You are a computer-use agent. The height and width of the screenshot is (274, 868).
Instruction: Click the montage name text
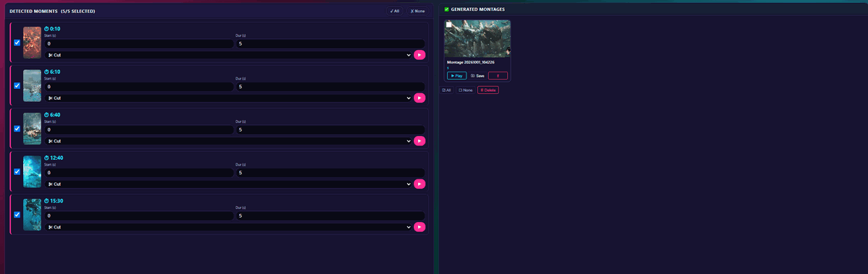pos(471,62)
